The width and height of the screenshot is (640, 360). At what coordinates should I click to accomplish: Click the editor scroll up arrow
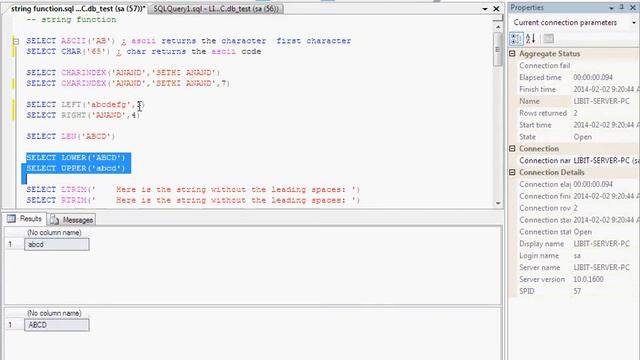(498, 27)
